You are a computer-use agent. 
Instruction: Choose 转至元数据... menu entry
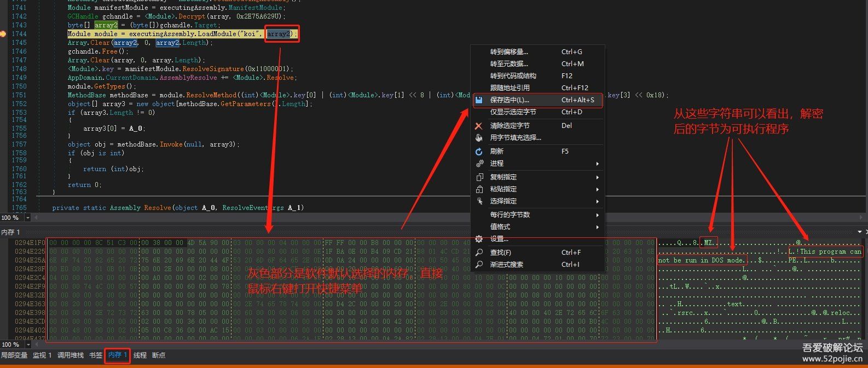pos(509,64)
